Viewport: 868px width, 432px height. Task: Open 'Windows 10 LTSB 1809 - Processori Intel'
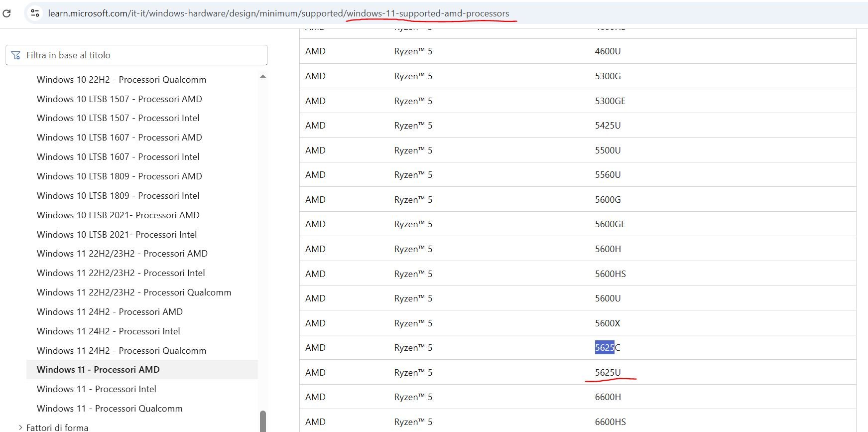(x=118, y=196)
